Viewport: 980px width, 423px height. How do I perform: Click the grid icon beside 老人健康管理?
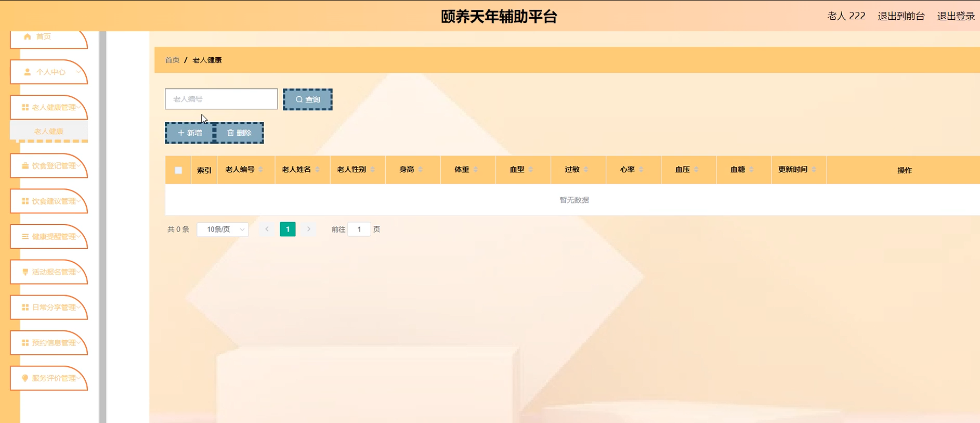(x=25, y=107)
